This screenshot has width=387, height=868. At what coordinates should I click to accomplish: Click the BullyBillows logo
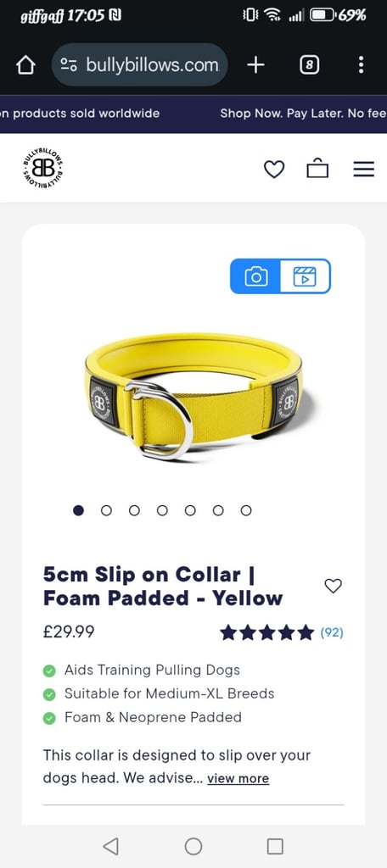click(42, 168)
